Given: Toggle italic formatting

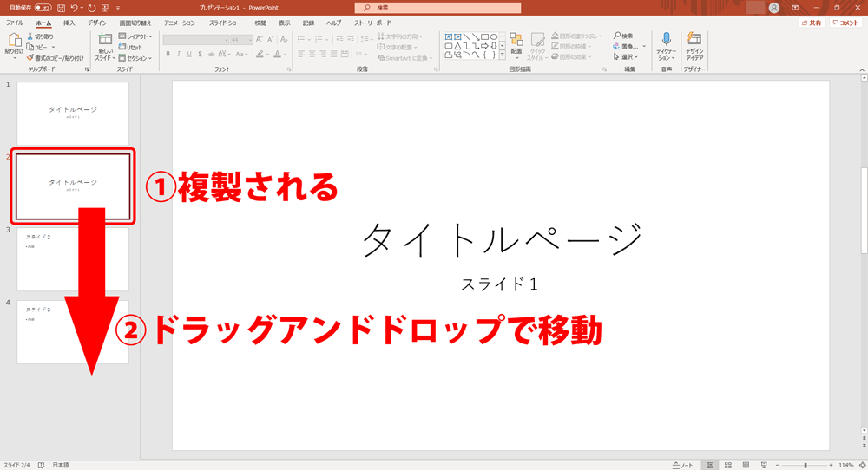Looking at the screenshot, I should [178, 54].
